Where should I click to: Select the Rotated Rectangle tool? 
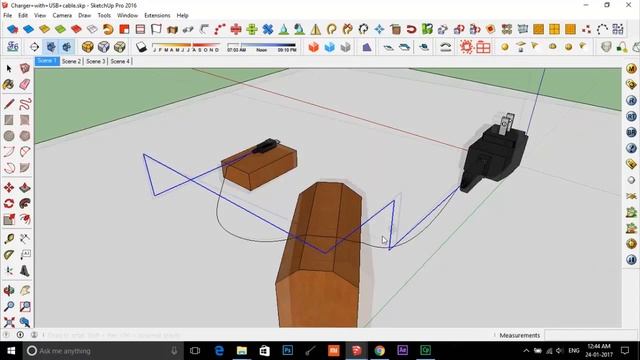tap(24, 120)
